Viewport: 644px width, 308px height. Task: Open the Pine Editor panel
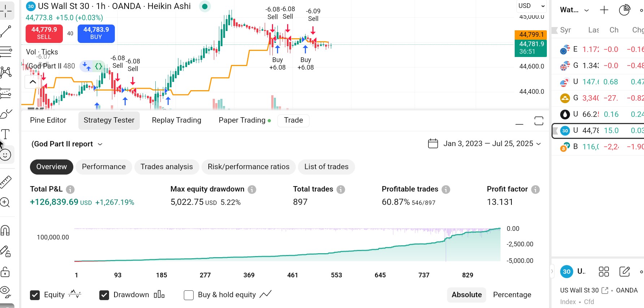tap(48, 120)
